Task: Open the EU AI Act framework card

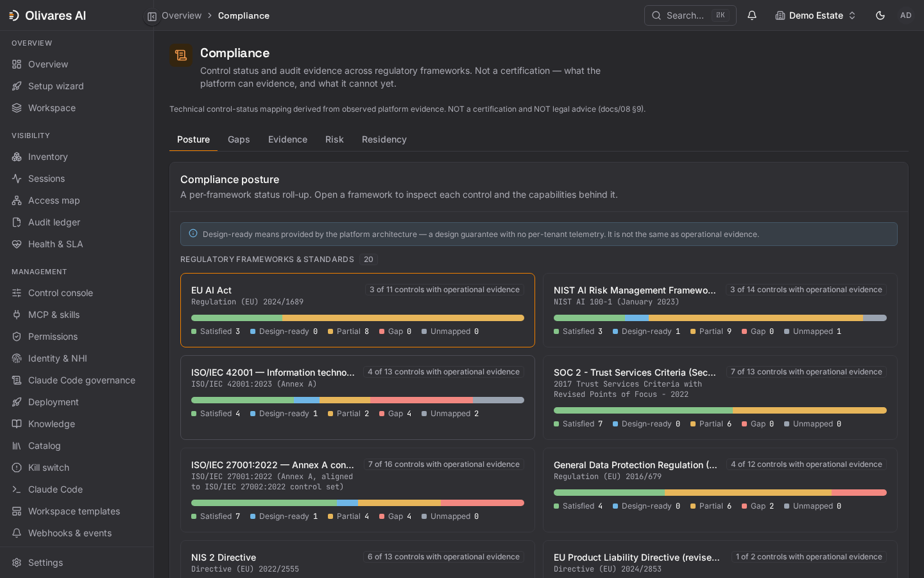Action: point(357,310)
